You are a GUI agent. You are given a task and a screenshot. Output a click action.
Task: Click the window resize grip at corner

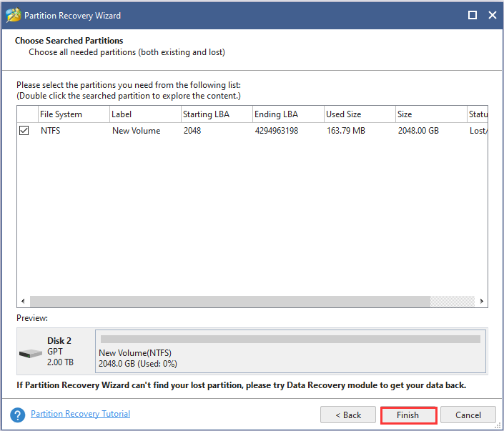coord(498,425)
